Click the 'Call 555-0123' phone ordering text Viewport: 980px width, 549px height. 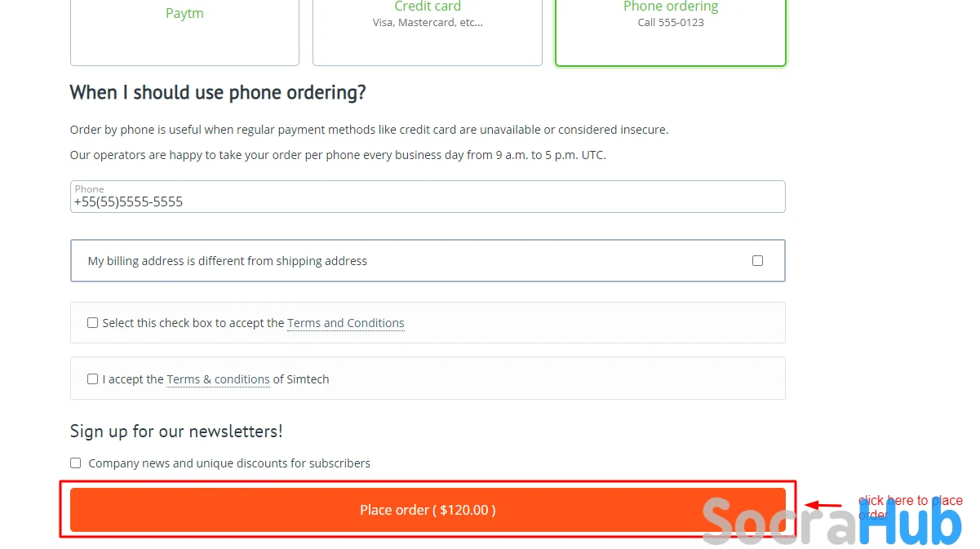pos(671,23)
